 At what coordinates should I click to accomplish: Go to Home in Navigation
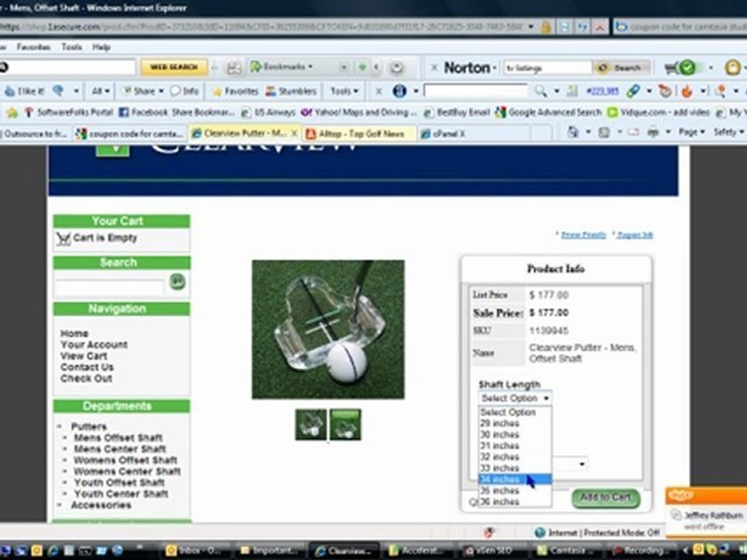pos(75,334)
